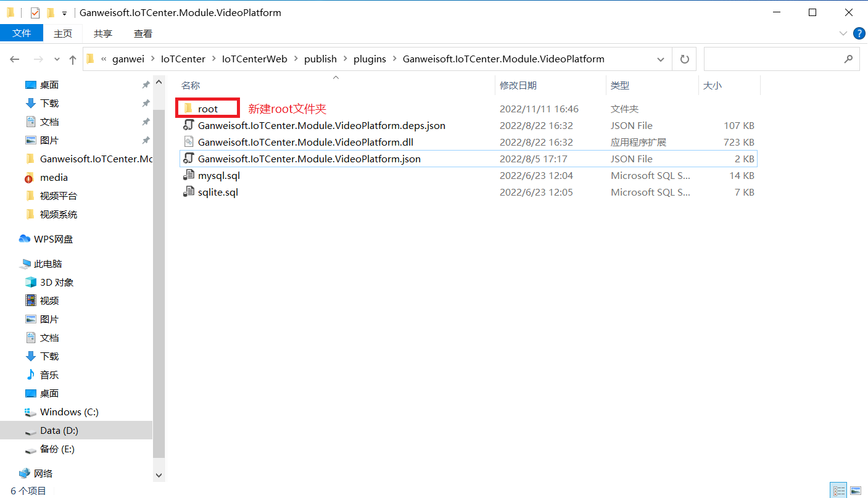868x498 pixels.
Task: Expand the ribbon with the chevron
Action: [843, 33]
